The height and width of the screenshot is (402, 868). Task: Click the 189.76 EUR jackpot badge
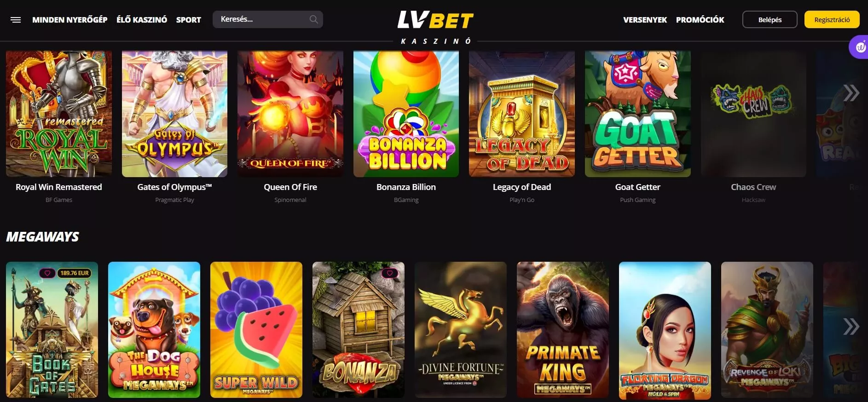coord(75,273)
